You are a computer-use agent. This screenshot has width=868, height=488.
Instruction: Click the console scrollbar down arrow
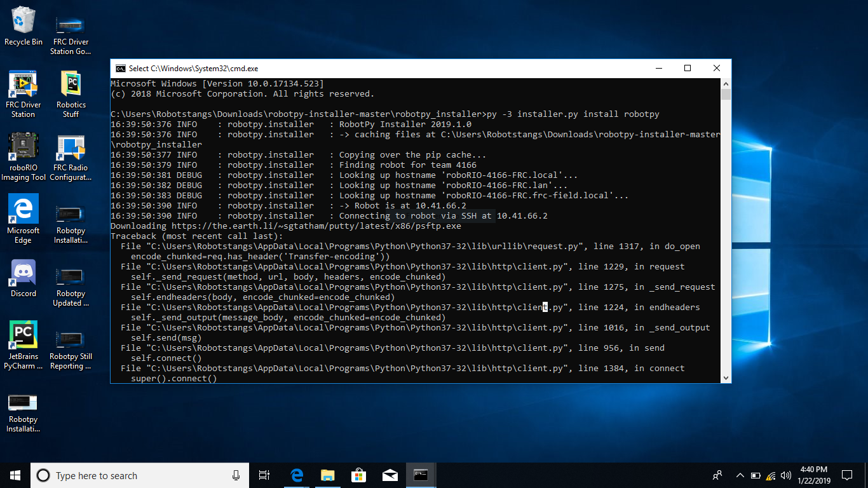pyautogui.click(x=726, y=378)
